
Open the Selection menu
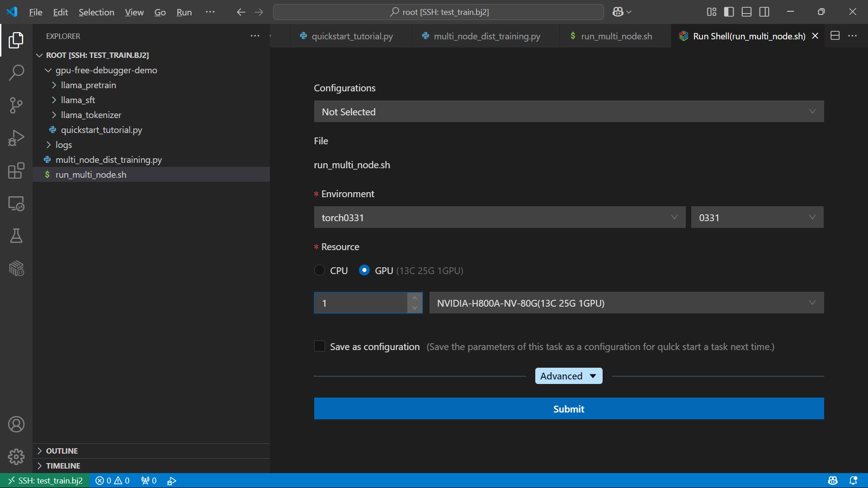96,12
